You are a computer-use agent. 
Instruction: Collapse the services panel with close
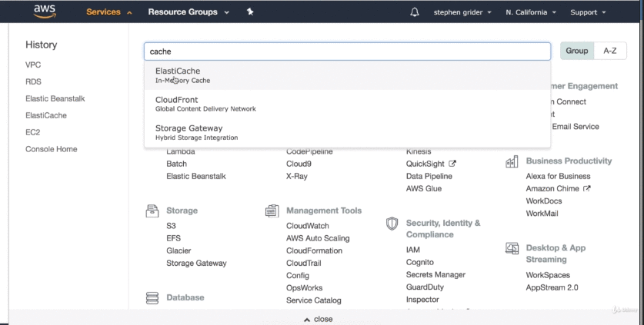(319, 319)
